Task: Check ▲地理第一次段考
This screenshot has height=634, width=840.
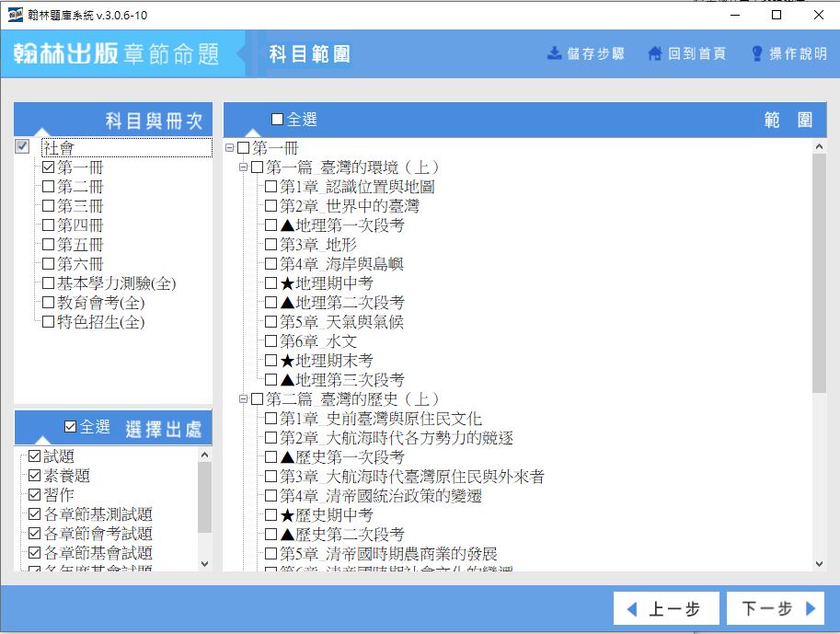Action: [271, 225]
